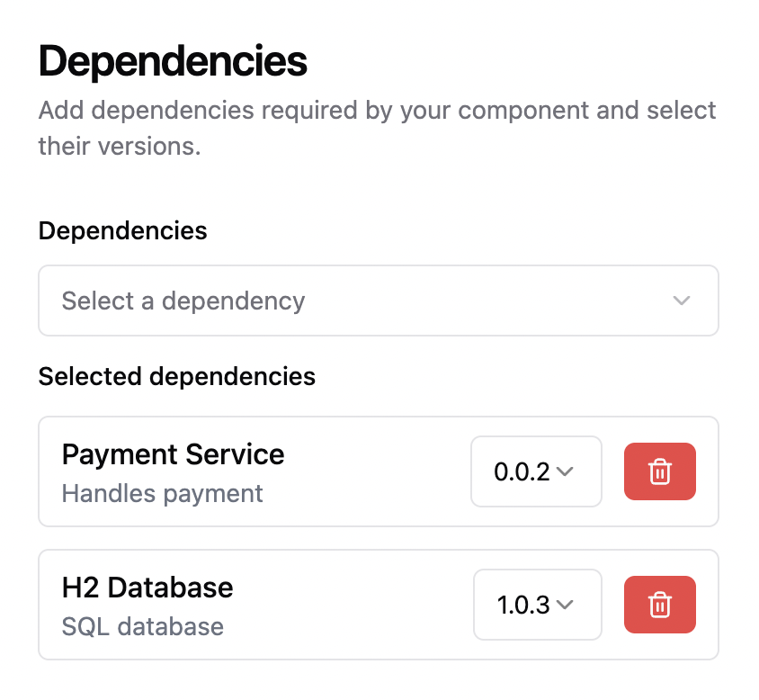This screenshot has width=759, height=700.
Task: Click the 'Selected dependencies' section label
Action: point(177,376)
